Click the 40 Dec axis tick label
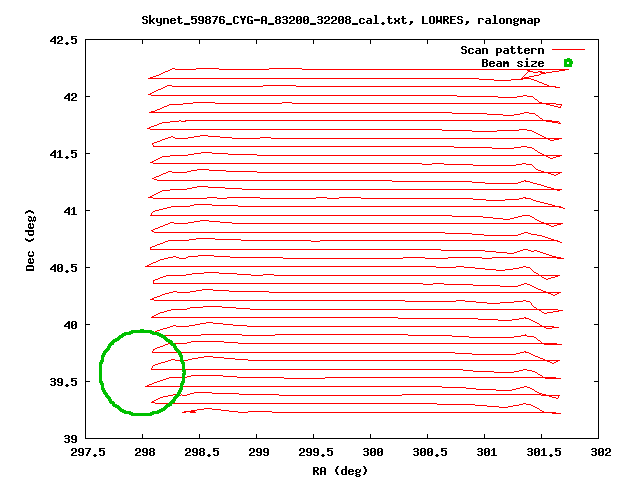This screenshot has width=640, height=480. (69, 325)
